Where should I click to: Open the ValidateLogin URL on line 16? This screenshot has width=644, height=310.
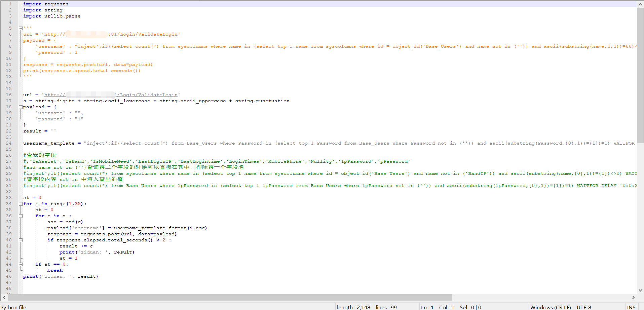[111, 95]
